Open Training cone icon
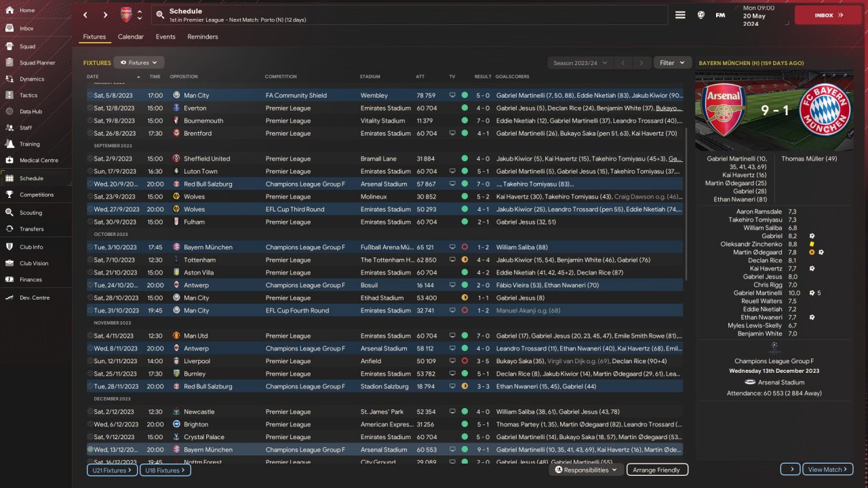This screenshot has width=868, height=488. pos(9,144)
